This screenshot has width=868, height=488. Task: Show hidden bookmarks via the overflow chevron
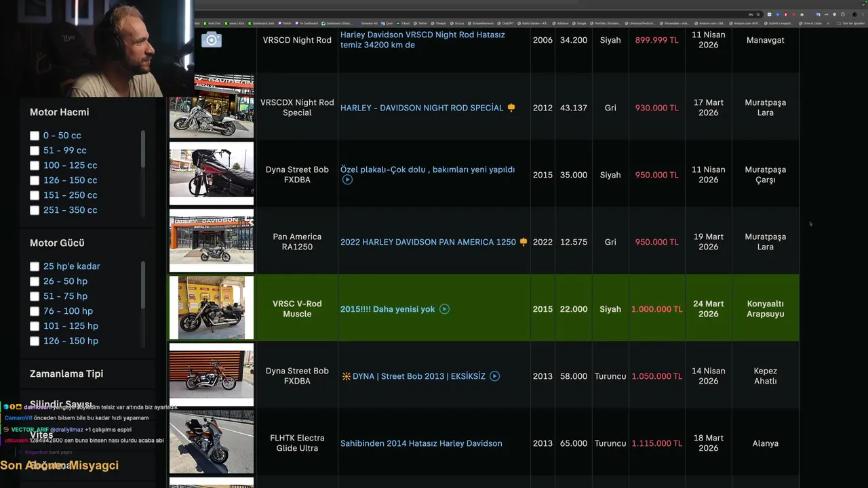coord(828,23)
